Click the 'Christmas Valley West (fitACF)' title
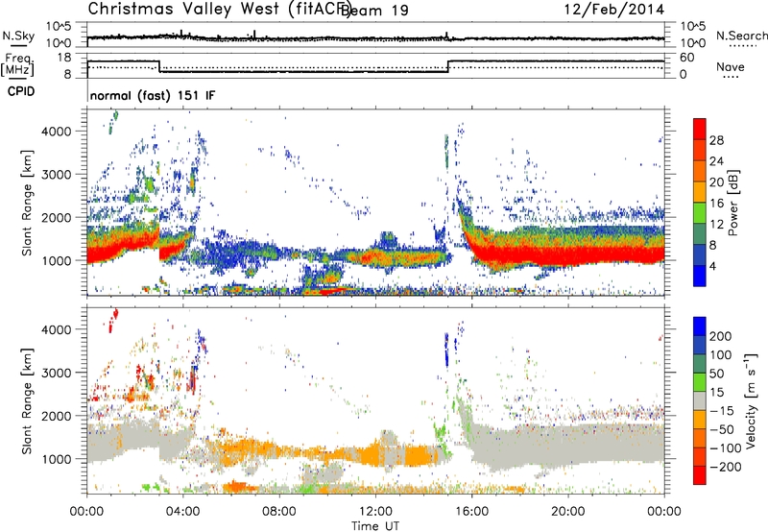 (219, 9)
